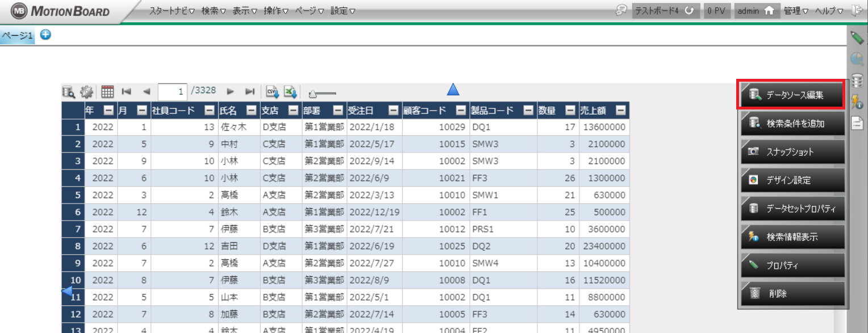Screen dimensions: 868x333
Task: Select 検索条件を追加 in the context menu
Action: pos(792,123)
